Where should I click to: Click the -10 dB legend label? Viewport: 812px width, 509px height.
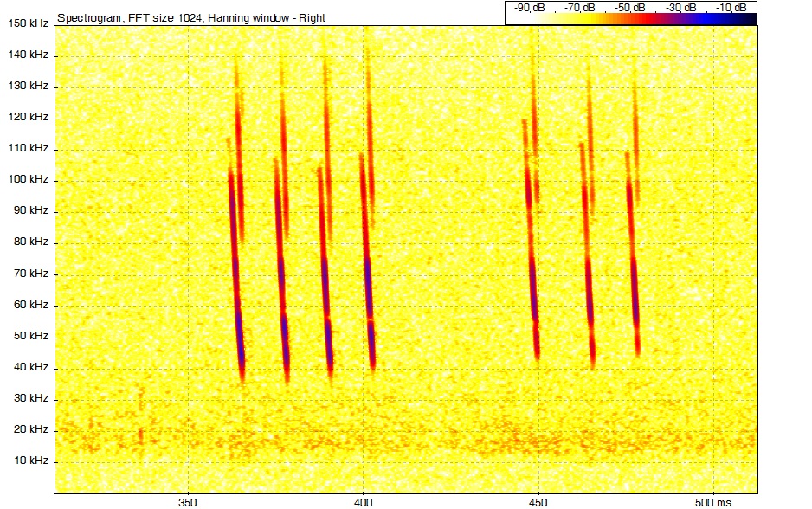(731, 8)
